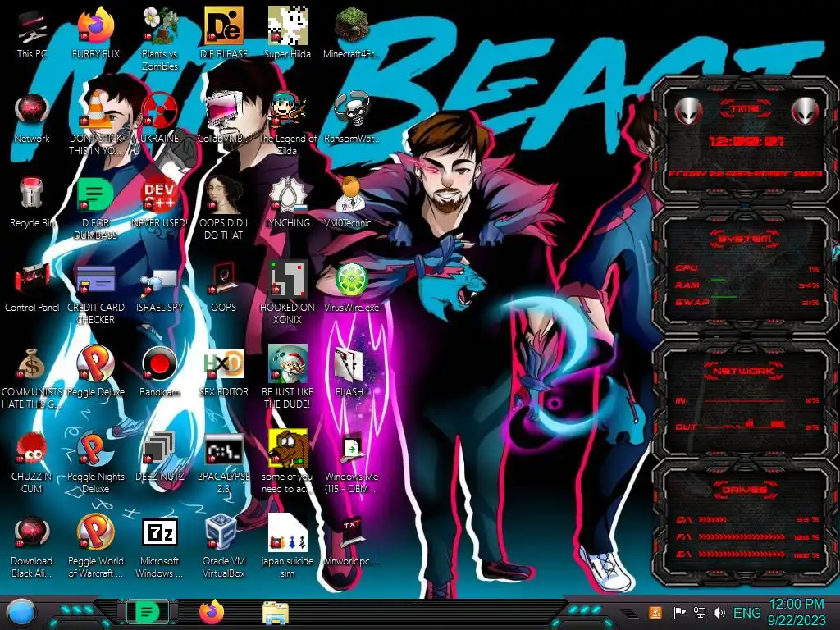Click the Start orb button
The image size is (840, 630).
(21, 612)
